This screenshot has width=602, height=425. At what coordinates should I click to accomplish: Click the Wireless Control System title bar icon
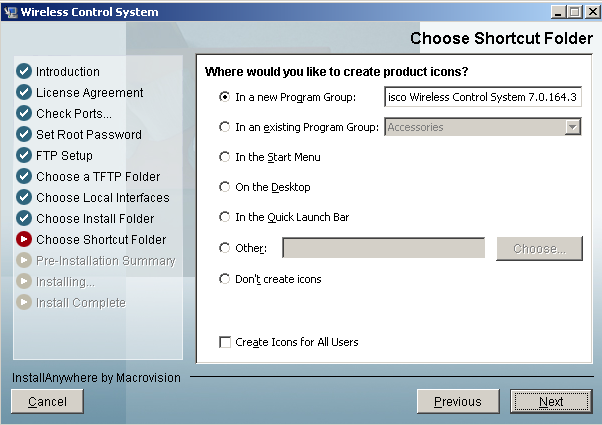pyautogui.click(x=10, y=12)
